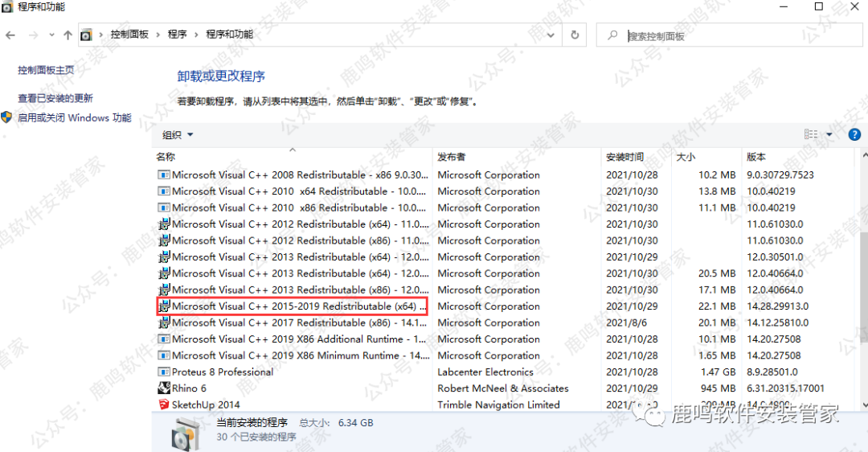
Task: Sort list by 安装时间 column header
Action: tap(624, 157)
